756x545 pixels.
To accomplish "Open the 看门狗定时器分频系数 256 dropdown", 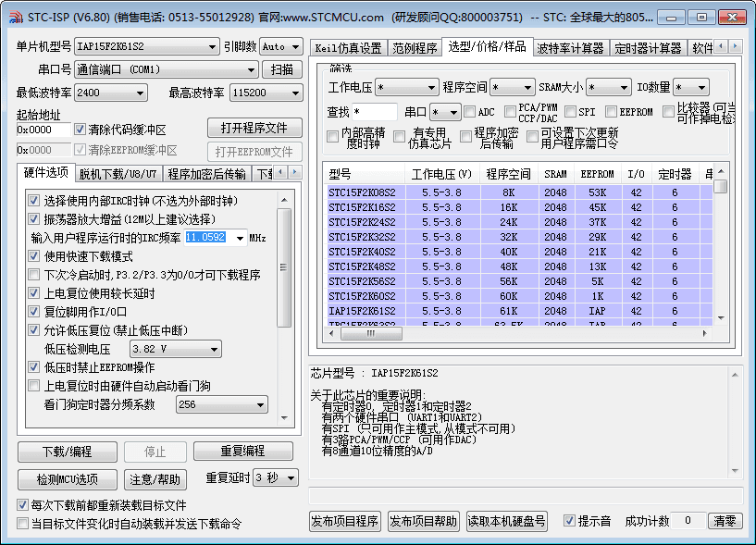I will pos(222,404).
